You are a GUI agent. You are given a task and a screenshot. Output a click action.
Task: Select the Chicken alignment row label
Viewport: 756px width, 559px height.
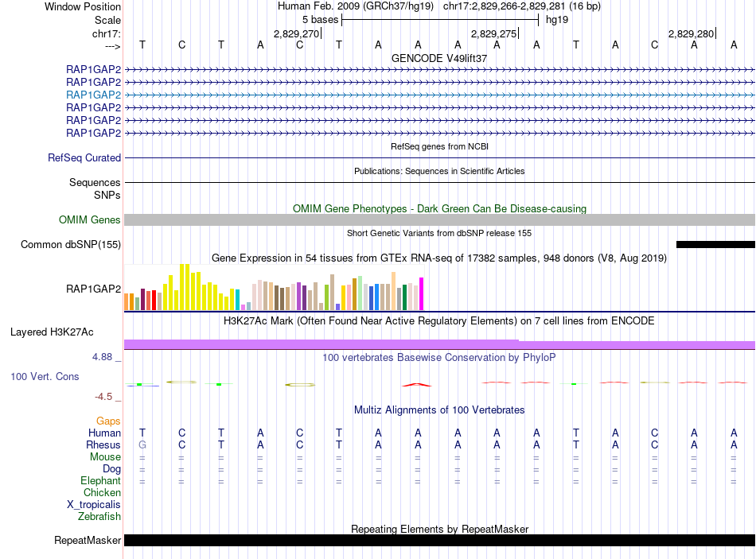(x=102, y=492)
